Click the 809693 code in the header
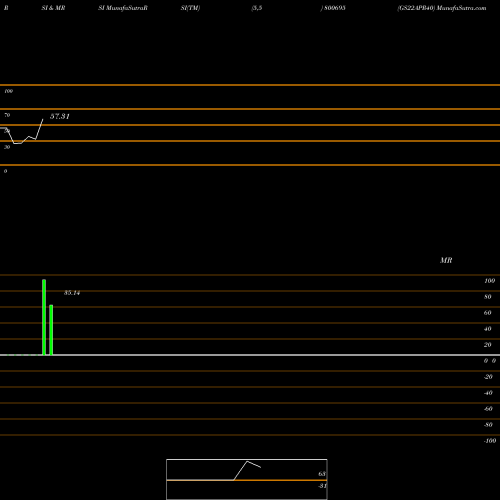The image size is (500, 500). [x=335, y=8]
